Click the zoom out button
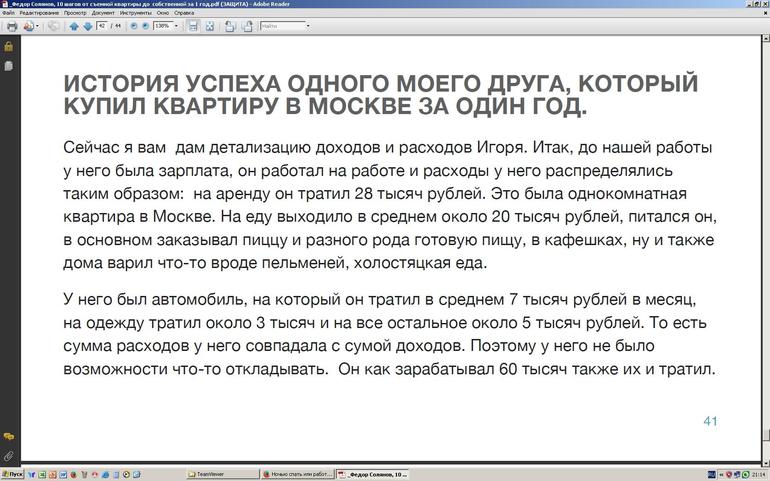This screenshot has height=481, width=770. coord(133,26)
